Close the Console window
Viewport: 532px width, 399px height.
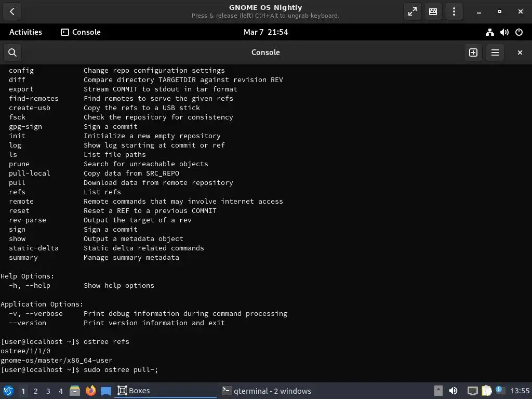coord(520,52)
